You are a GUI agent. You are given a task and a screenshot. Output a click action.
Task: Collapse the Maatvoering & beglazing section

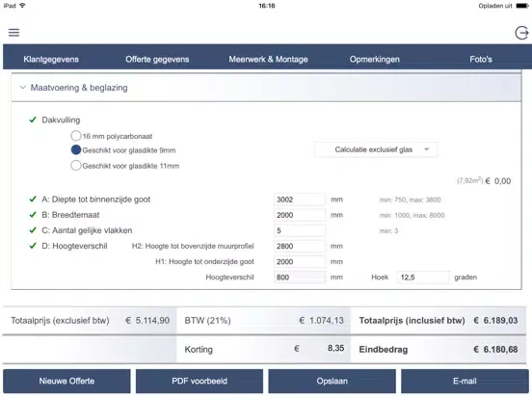tap(23, 88)
